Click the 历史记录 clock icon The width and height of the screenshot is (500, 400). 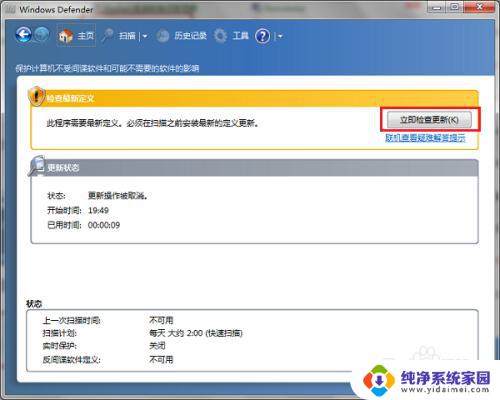coord(163,36)
